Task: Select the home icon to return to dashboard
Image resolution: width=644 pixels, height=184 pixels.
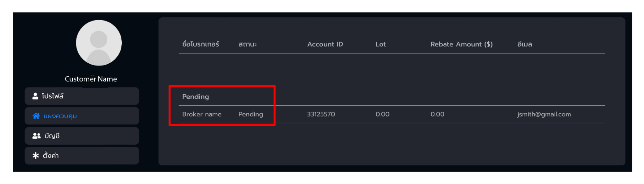Action: click(x=36, y=116)
